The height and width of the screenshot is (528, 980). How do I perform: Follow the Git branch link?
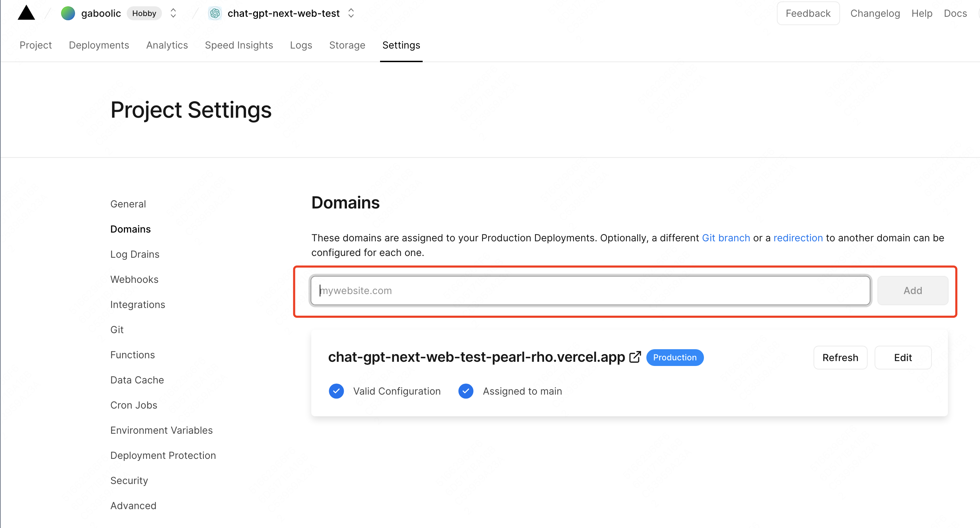pyautogui.click(x=726, y=238)
